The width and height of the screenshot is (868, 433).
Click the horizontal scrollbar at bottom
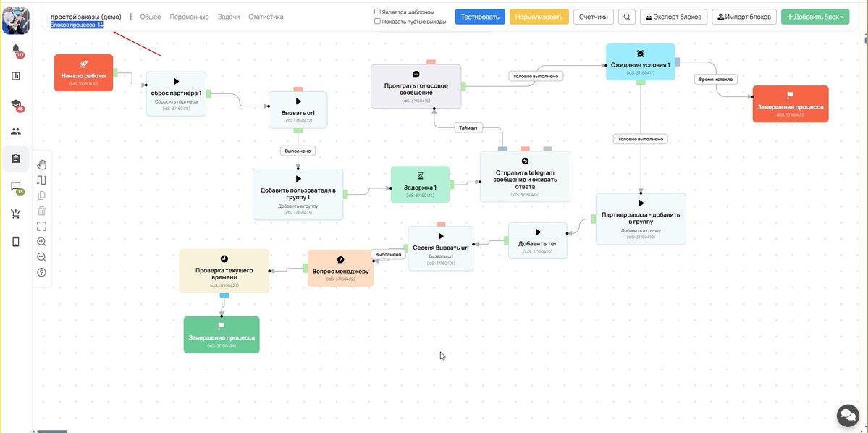tap(52, 431)
